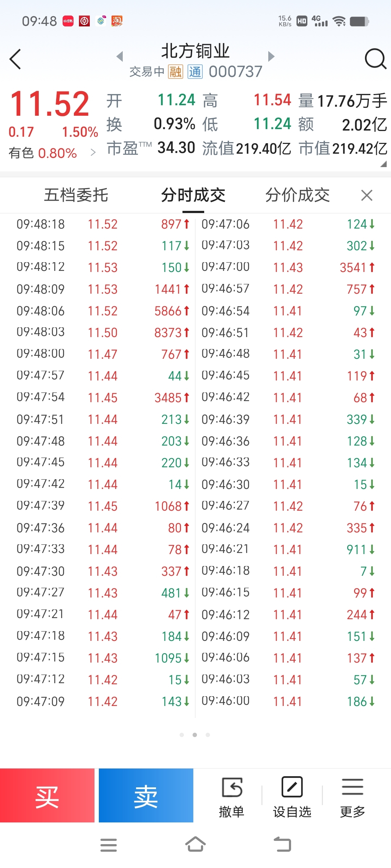Tap the 融 margin trading badge
391x868 pixels.
coord(176,72)
